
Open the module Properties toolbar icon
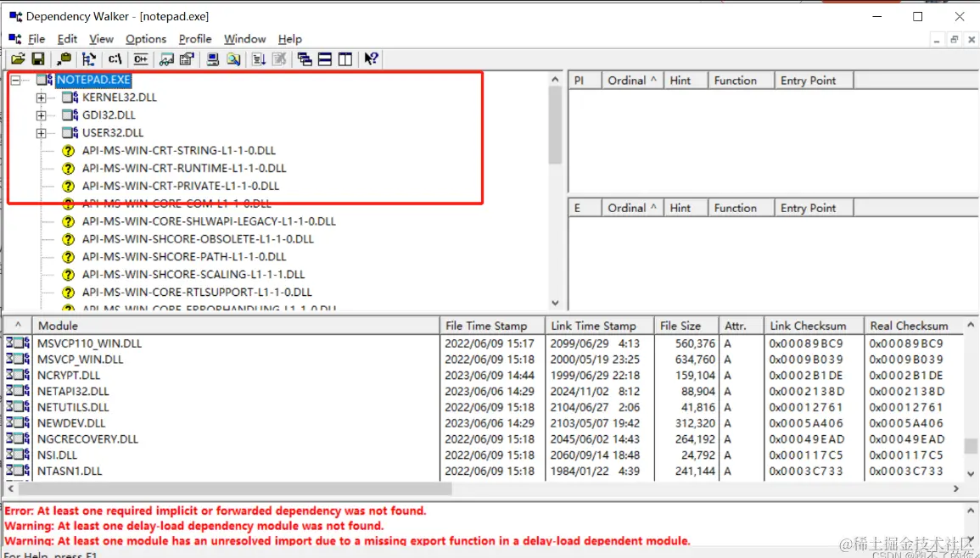click(x=187, y=59)
